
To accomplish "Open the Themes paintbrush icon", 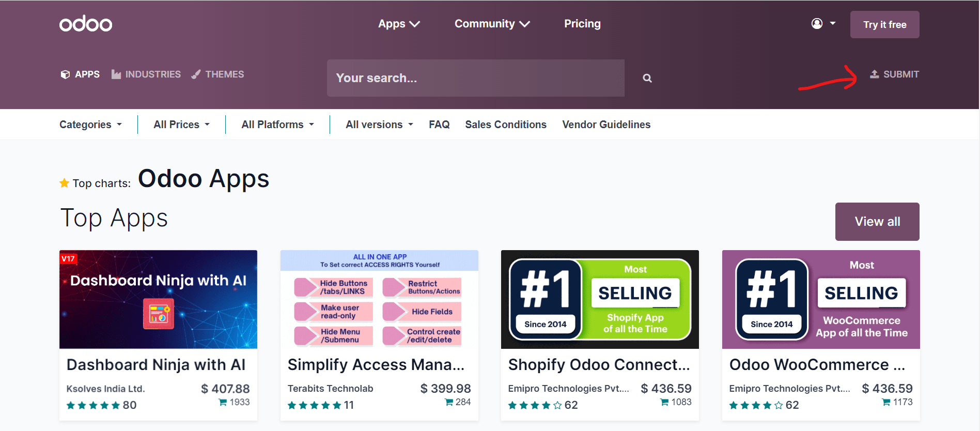I will point(196,74).
